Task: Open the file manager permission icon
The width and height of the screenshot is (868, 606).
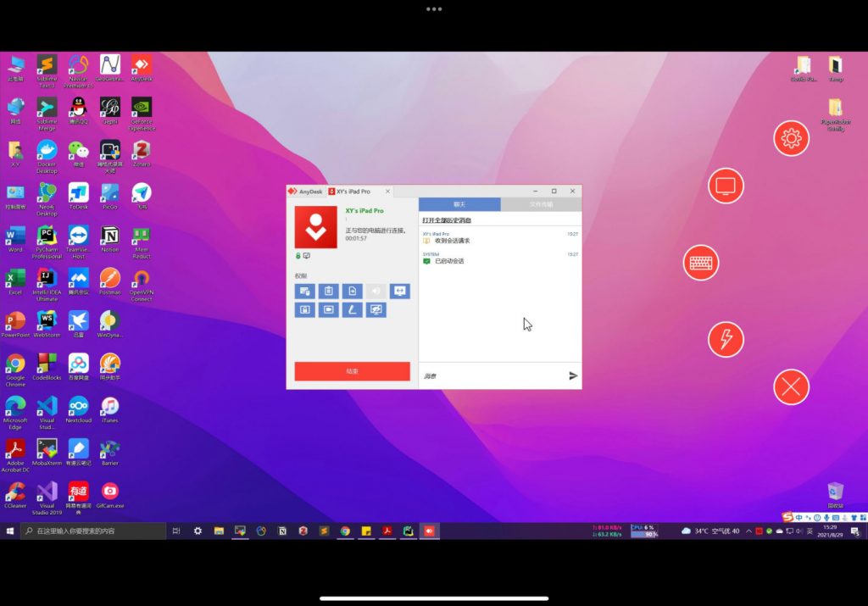Action: [353, 292]
